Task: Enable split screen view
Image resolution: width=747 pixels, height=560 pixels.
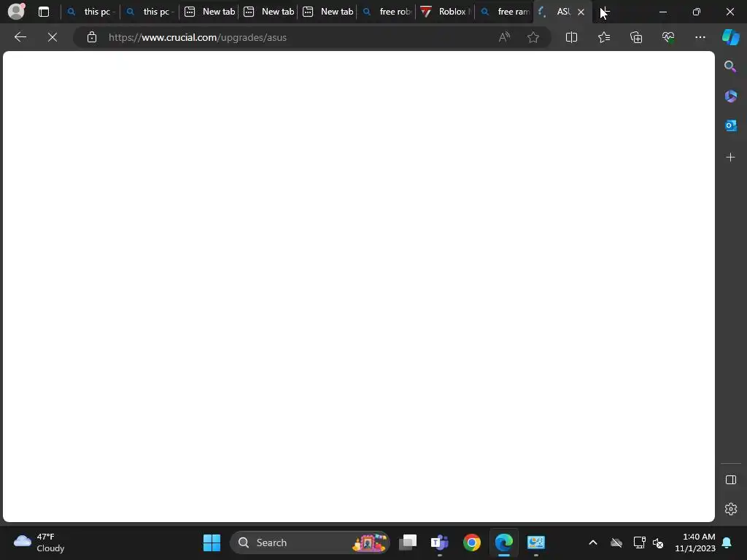Action: click(x=571, y=37)
